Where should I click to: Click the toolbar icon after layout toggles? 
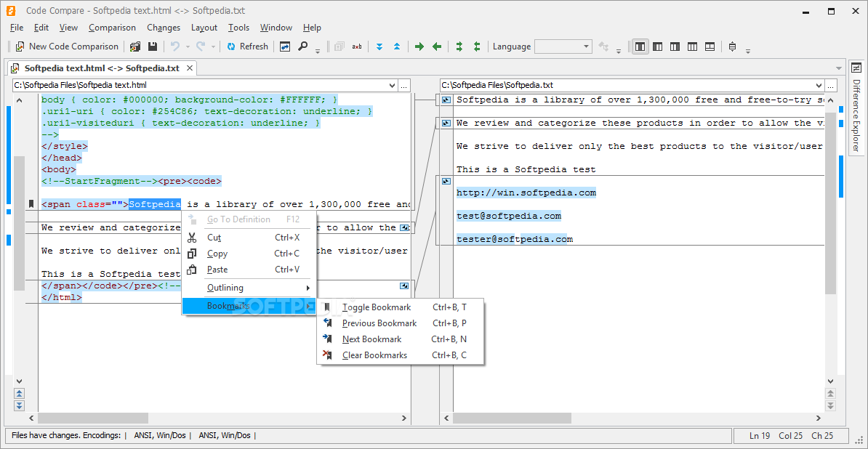pyautogui.click(x=732, y=46)
